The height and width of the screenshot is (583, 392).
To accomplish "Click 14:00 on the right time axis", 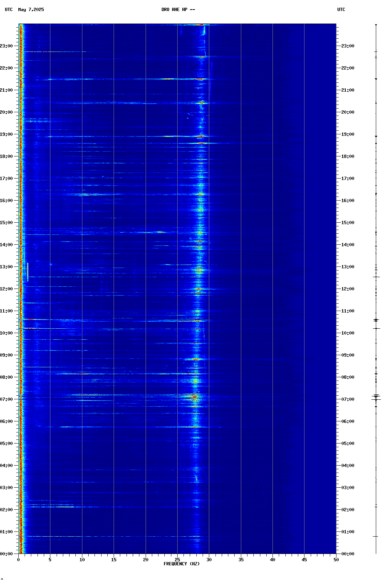I will tap(348, 245).
